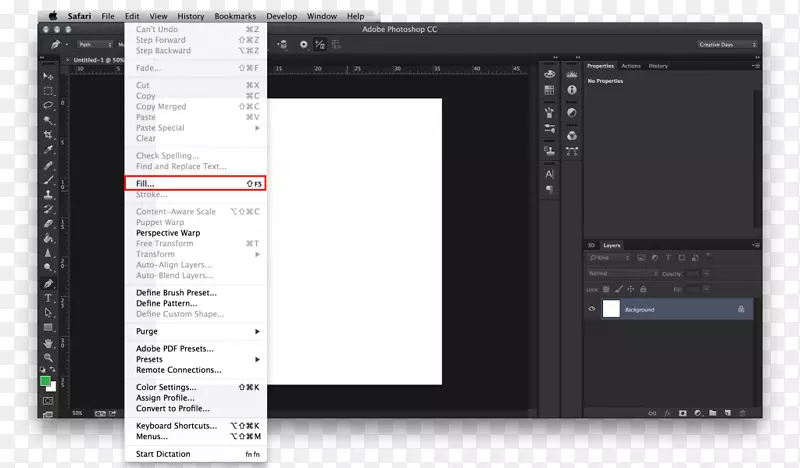This screenshot has width=800, height=468.
Task: Select the Background layer thumbnail
Action: tap(610, 309)
